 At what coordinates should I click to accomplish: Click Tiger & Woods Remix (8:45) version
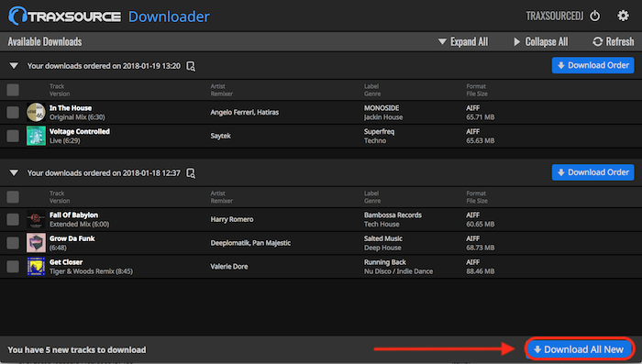[x=91, y=271]
